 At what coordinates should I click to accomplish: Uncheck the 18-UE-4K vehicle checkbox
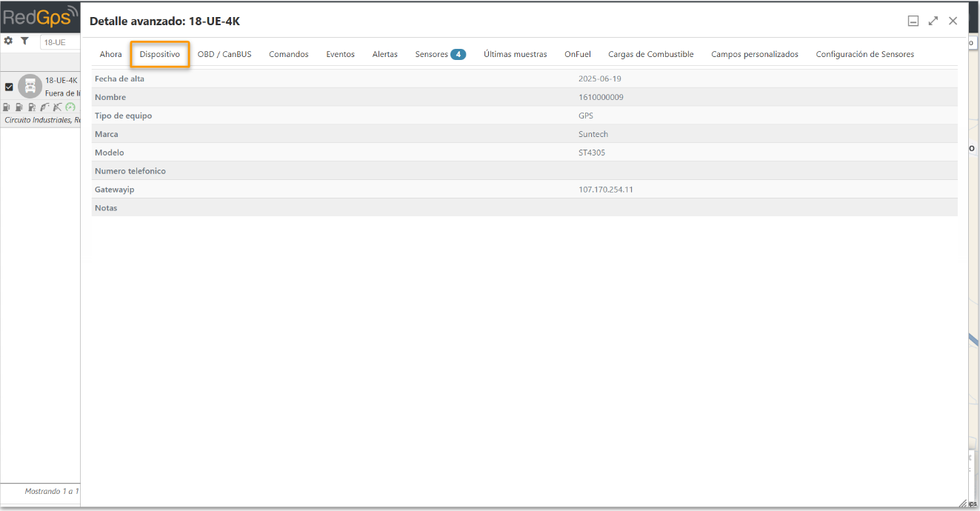[9, 87]
